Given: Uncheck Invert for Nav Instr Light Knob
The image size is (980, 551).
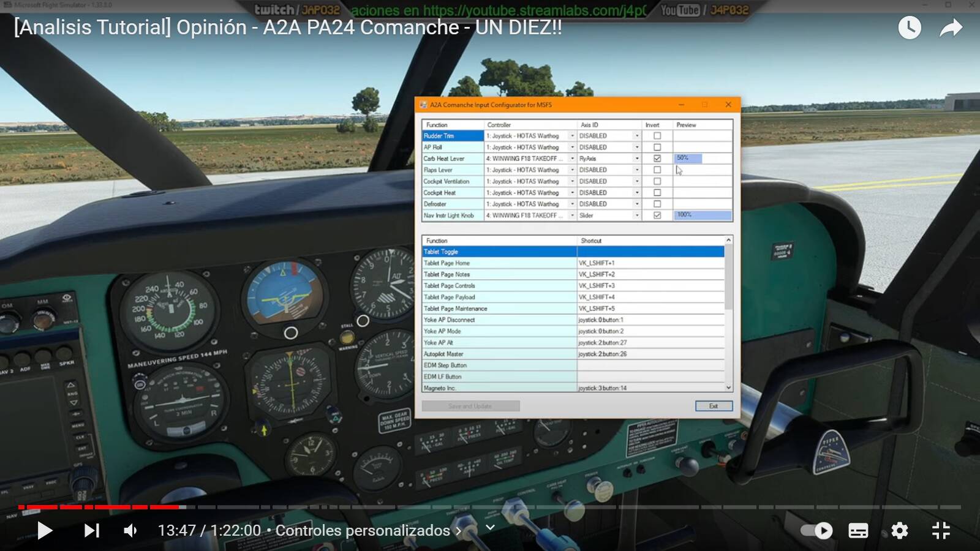Looking at the screenshot, I should pos(657,216).
